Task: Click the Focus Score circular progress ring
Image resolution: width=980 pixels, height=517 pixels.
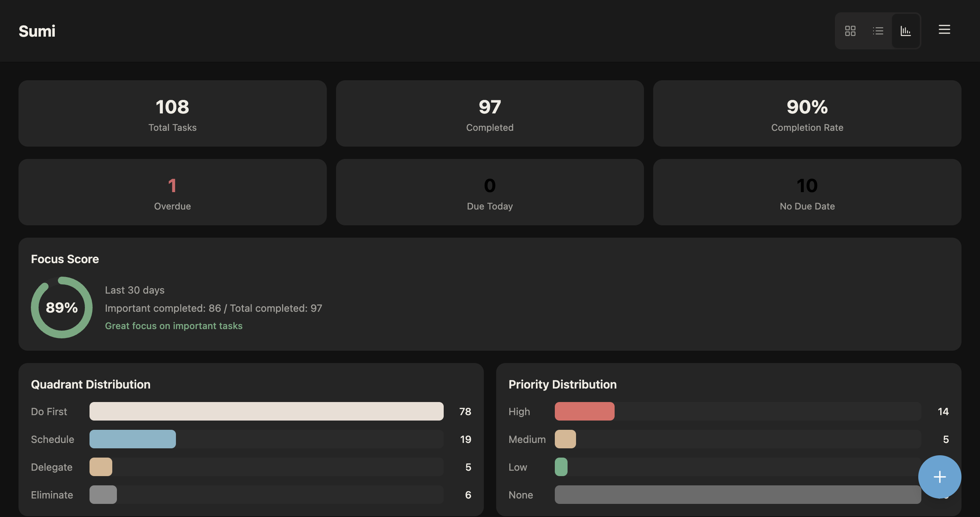Action: click(62, 307)
